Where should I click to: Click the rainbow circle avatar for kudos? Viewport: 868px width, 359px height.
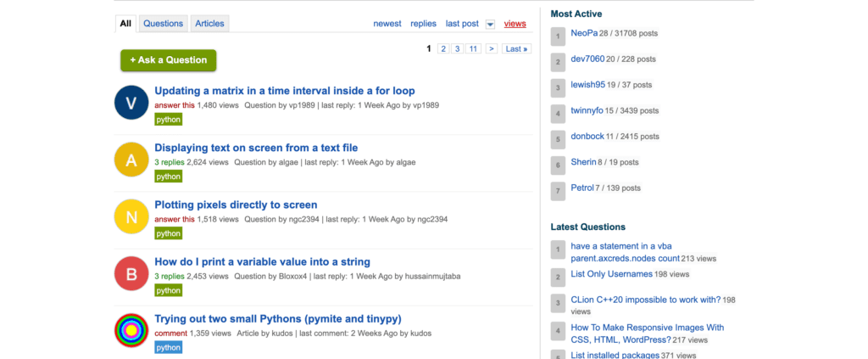(x=131, y=330)
